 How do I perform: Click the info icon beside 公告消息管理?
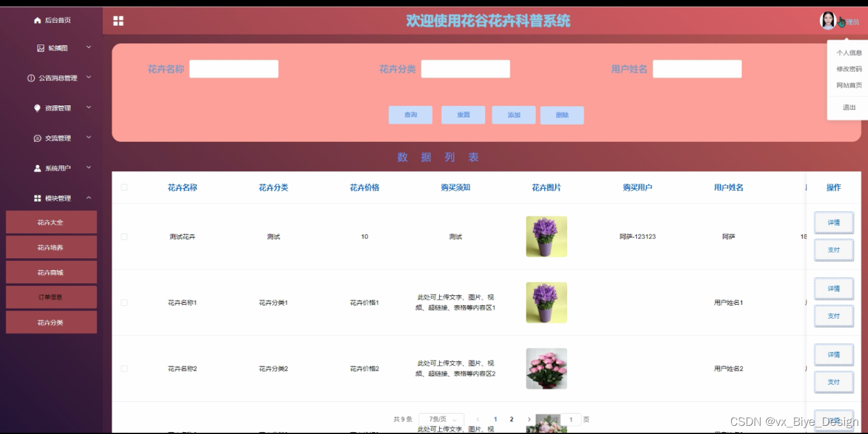(x=31, y=78)
